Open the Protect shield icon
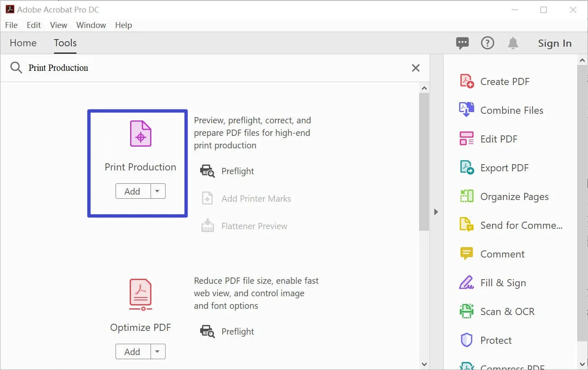The image size is (588, 370). 467,340
